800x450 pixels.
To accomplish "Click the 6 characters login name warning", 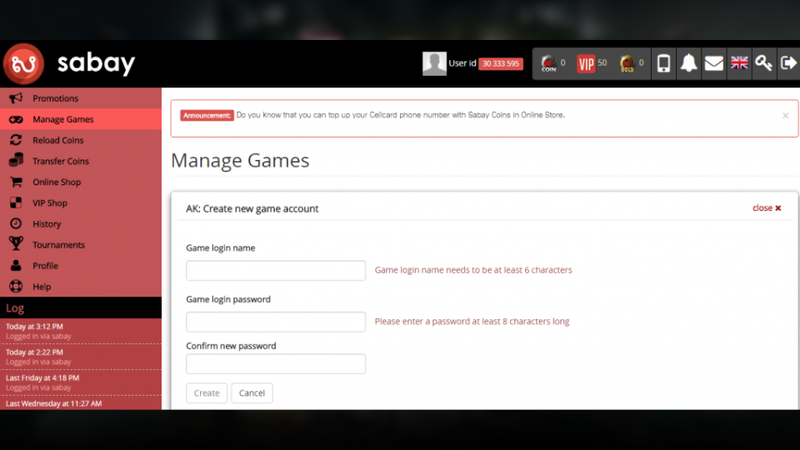I will (x=473, y=270).
